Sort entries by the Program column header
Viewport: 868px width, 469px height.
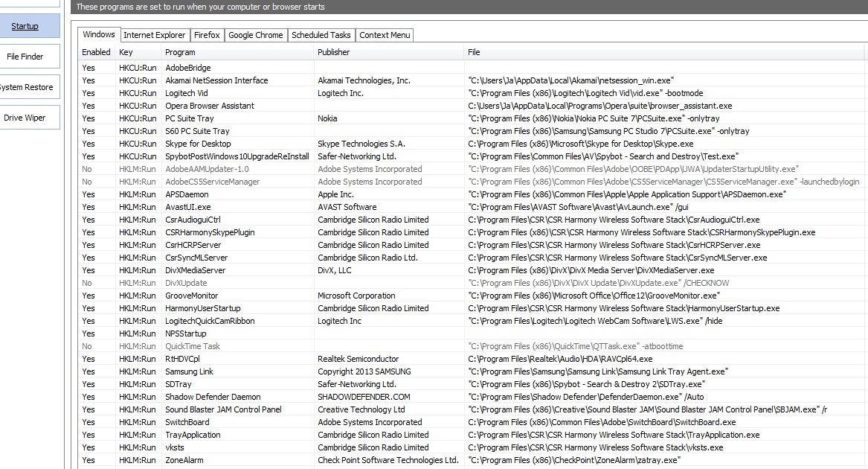(237, 52)
